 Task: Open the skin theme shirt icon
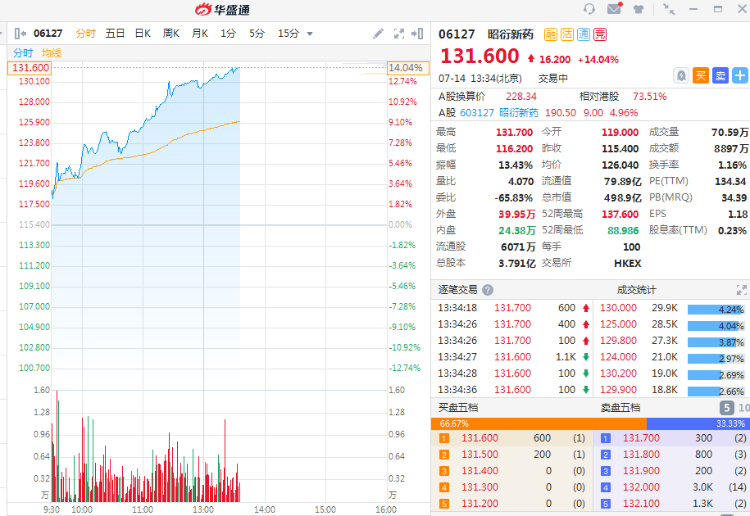click(x=639, y=9)
